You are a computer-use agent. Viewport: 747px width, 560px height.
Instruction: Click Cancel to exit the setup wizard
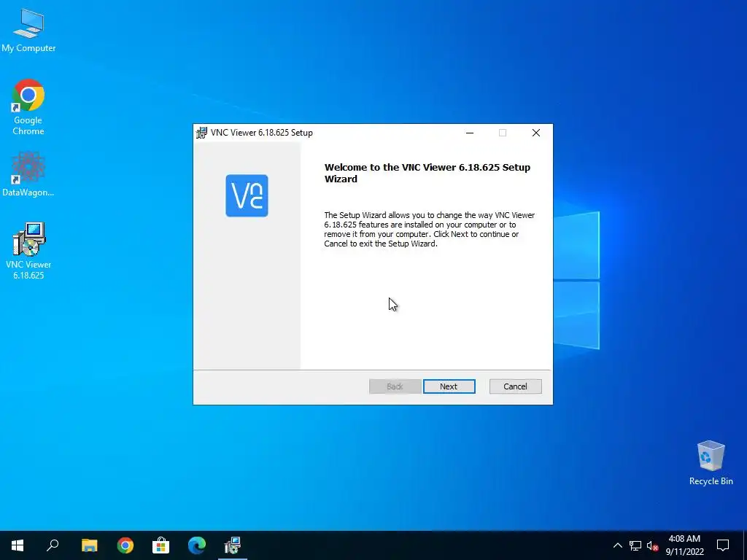point(516,386)
